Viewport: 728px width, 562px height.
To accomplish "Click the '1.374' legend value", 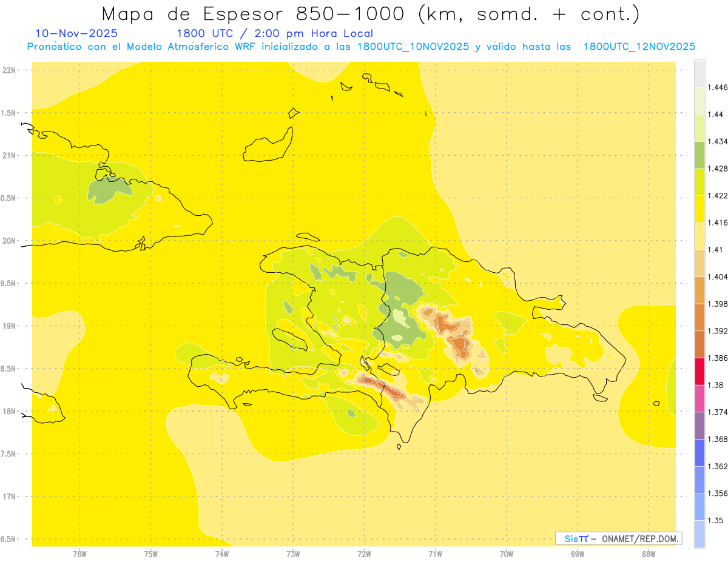I will pyautogui.click(x=719, y=412).
